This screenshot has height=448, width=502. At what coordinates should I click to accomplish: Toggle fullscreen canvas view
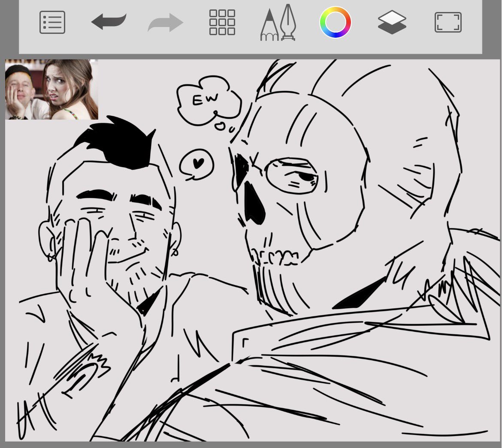click(448, 22)
